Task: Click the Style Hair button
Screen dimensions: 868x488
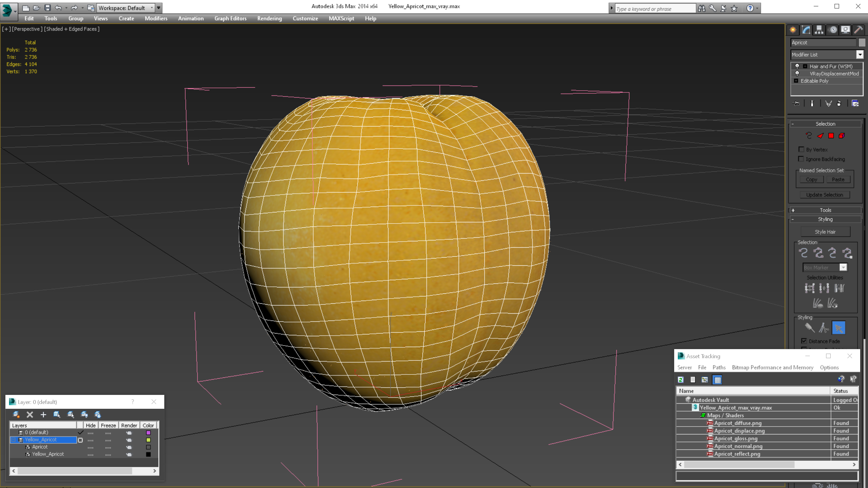Action: tap(825, 232)
